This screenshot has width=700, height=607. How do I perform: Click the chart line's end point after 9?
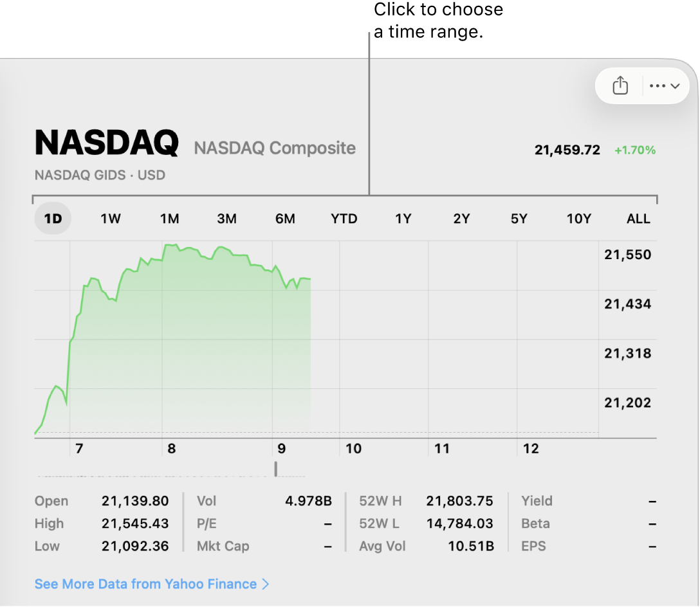tap(310, 279)
